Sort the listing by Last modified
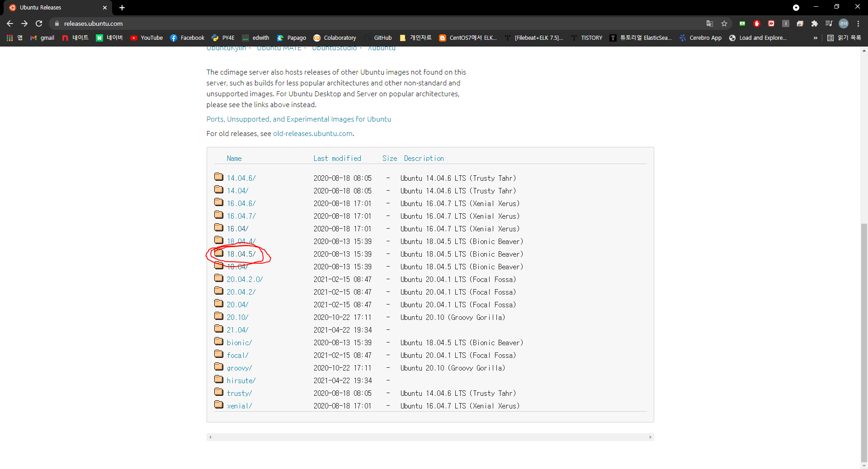868x469 pixels. [x=337, y=159]
